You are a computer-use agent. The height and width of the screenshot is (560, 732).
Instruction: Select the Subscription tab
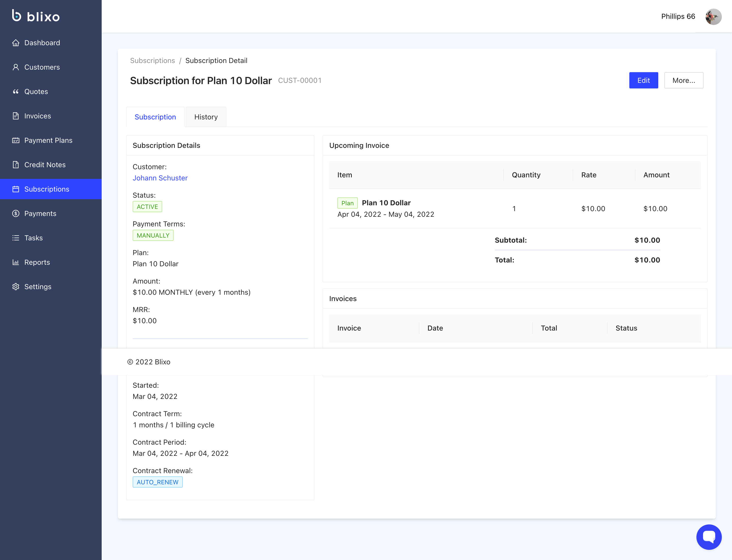(155, 117)
